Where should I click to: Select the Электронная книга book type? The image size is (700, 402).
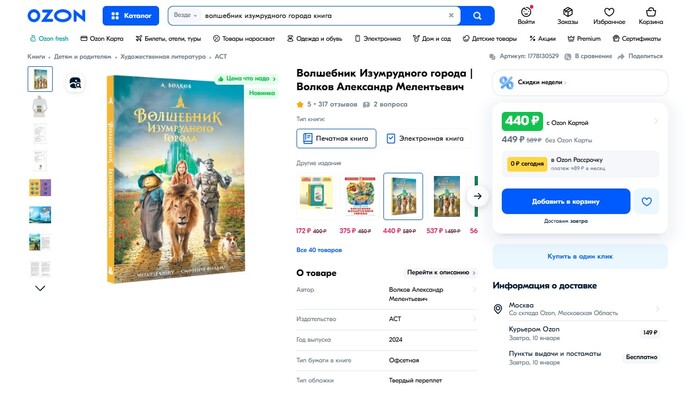425,138
